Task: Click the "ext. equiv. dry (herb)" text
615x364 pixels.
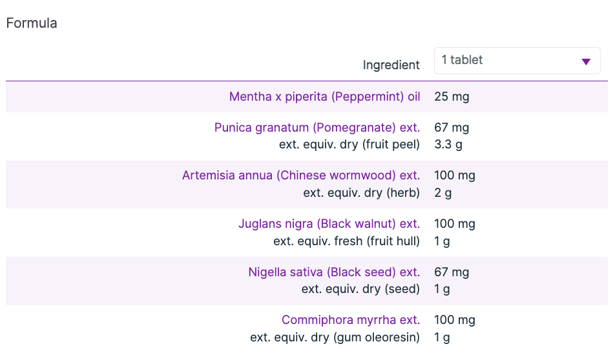Action: click(361, 192)
